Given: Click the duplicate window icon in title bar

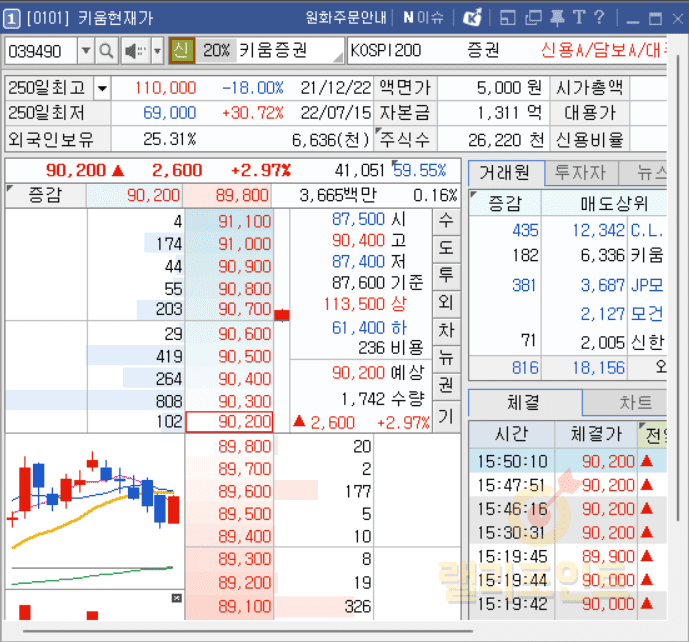Looking at the screenshot, I should point(532,17).
